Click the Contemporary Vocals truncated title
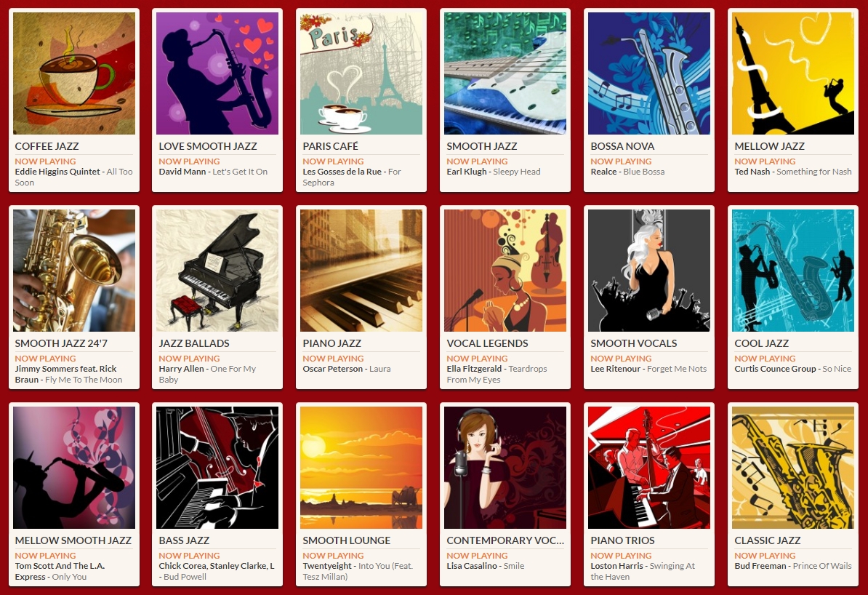The height and width of the screenshot is (595, 868). click(x=505, y=540)
